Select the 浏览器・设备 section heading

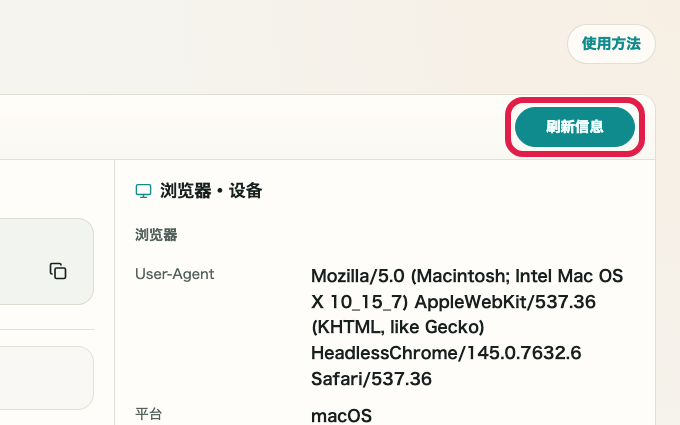[x=211, y=191]
